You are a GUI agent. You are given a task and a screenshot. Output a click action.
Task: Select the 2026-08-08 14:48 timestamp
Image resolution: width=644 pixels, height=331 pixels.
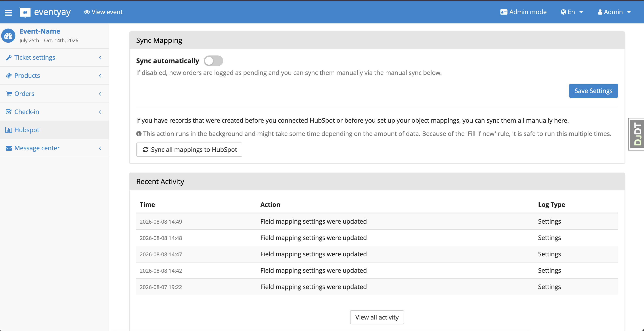tap(161, 238)
